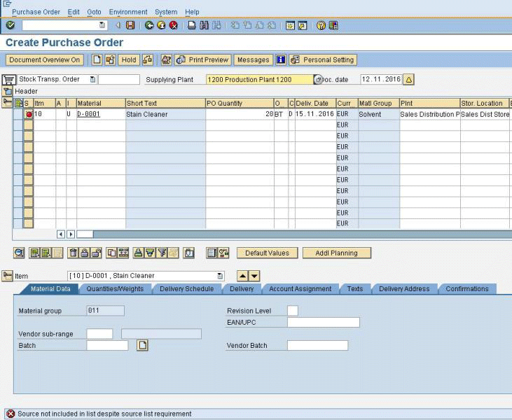Open the Stock Transp. Order type dropdown
Viewport: 512px width, 420px height.
point(93,80)
